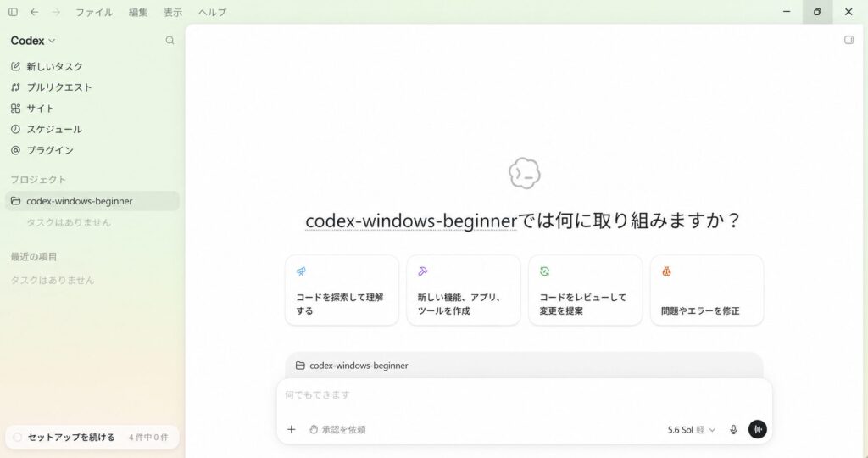
Task: Click セットアップを続ける at the bottom
Action: click(x=71, y=438)
